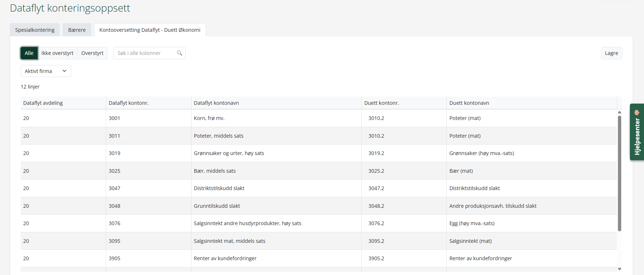644x275 pixels.
Task: Open the Hjelpesenter side panel
Action: tap(637, 132)
